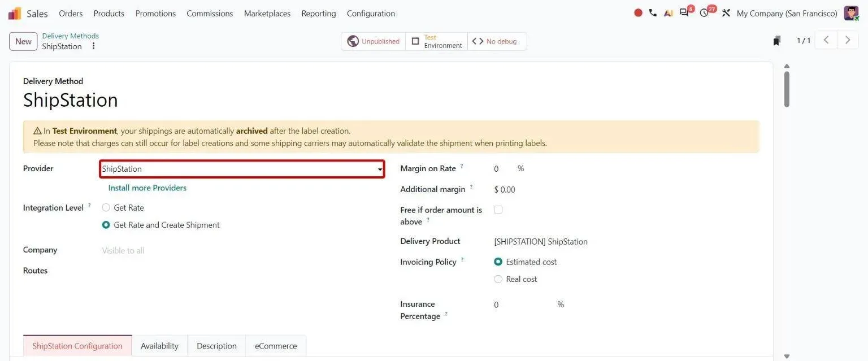
Task: Click the scrollbar down arrow
Action: point(787,356)
